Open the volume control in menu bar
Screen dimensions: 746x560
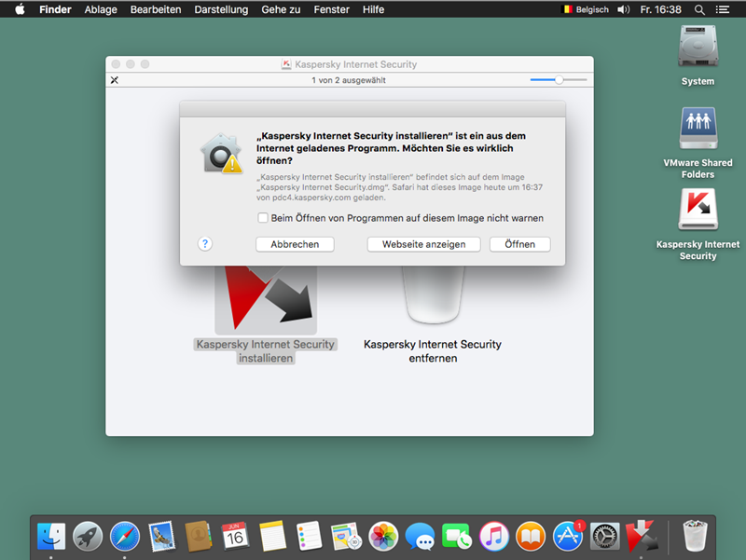pos(623,9)
